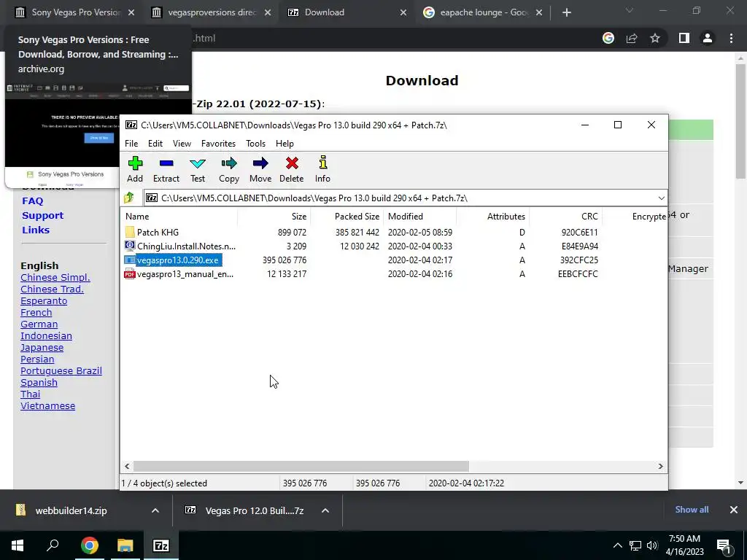The width and height of the screenshot is (747, 560).
Task: Click the Chrome share page icon
Action: (x=632, y=38)
